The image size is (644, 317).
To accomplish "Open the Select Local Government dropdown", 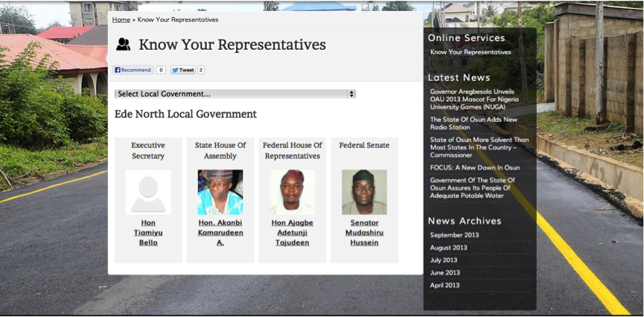I will (x=235, y=94).
